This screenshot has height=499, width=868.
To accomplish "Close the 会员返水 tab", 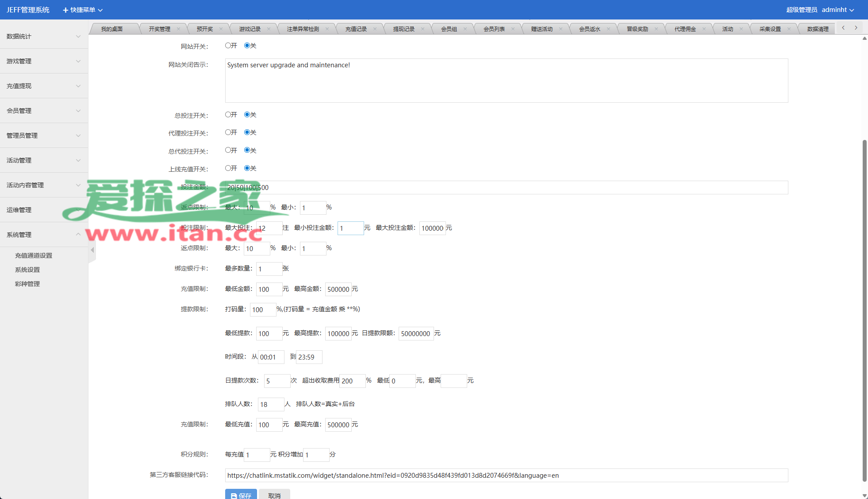I will pos(608,29).
